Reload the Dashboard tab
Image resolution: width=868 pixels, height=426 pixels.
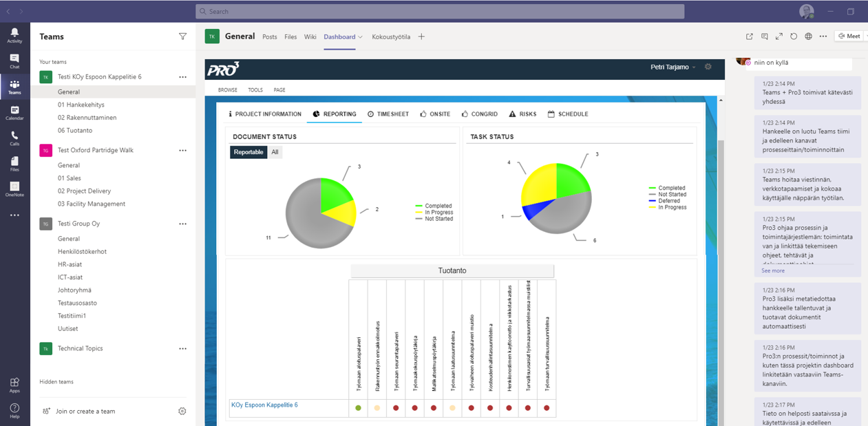794,36
